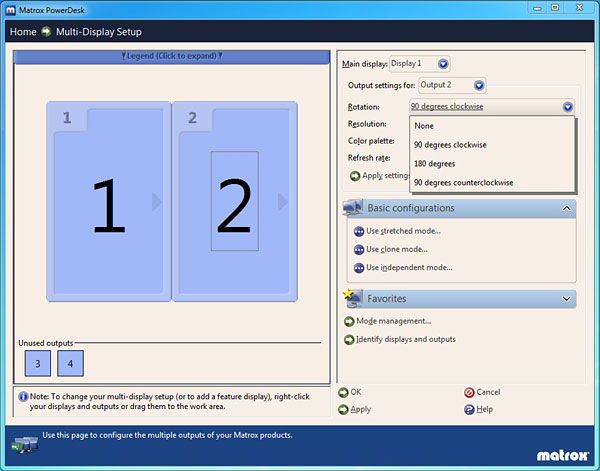Click the Use independent mode text
The width and height of the screenshot is (600, 471).
tap(409, 268)
